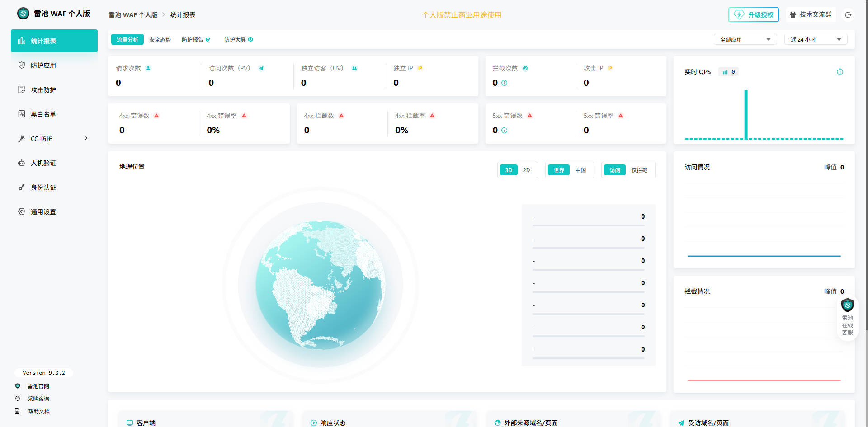Click the logout icon at top right
This screenshot has height=427, width=868.
(849, 15)
